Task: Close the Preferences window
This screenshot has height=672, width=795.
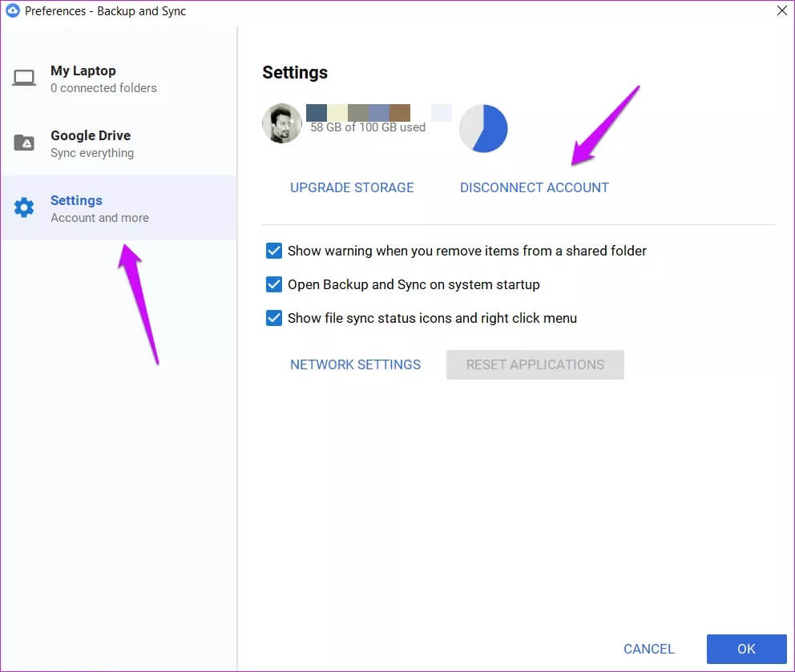Action: [x=782, y=10]
